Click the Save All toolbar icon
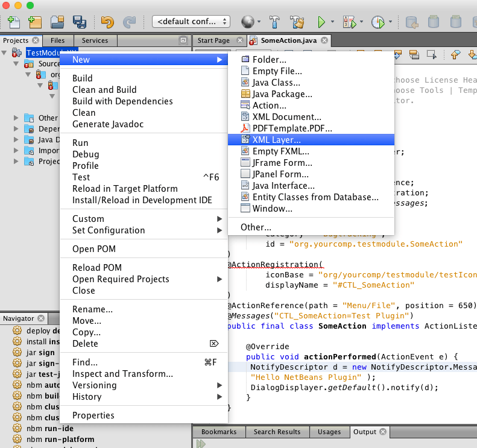Viewport: 477px width, 448px height. point(79,22)
